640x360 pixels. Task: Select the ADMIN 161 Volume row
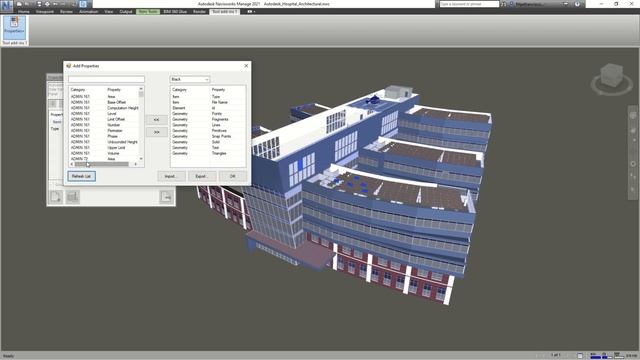(104, 153)
